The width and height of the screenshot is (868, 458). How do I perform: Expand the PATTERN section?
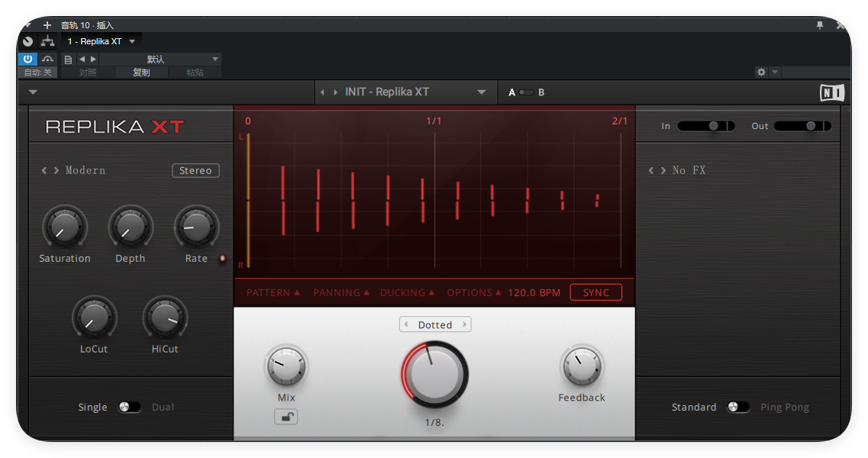[273, 292]
